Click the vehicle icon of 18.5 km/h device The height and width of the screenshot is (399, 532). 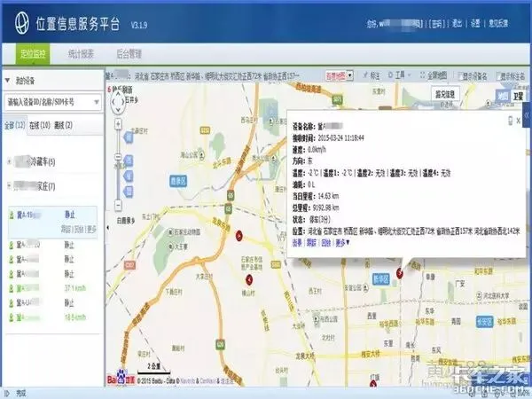tap(12, 317)
